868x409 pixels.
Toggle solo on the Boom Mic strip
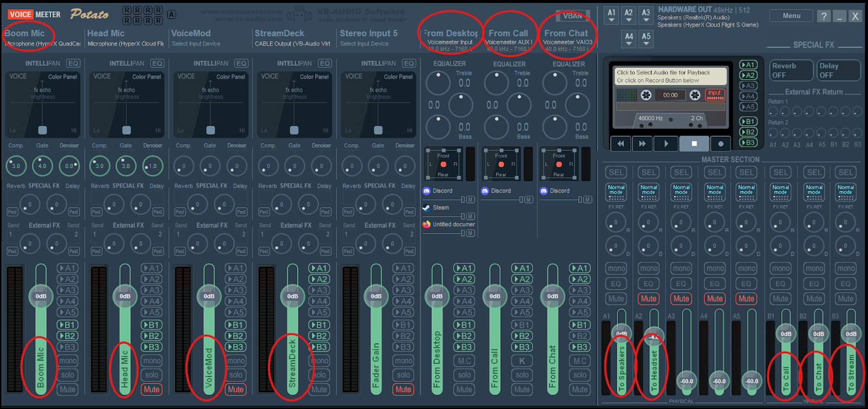[x=68, y=375]
